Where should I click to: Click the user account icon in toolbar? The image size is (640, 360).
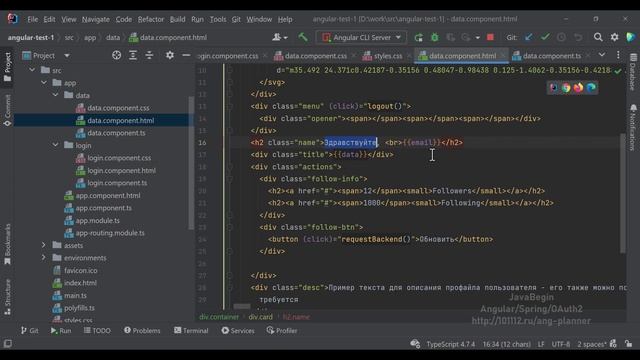coord(280,37)
